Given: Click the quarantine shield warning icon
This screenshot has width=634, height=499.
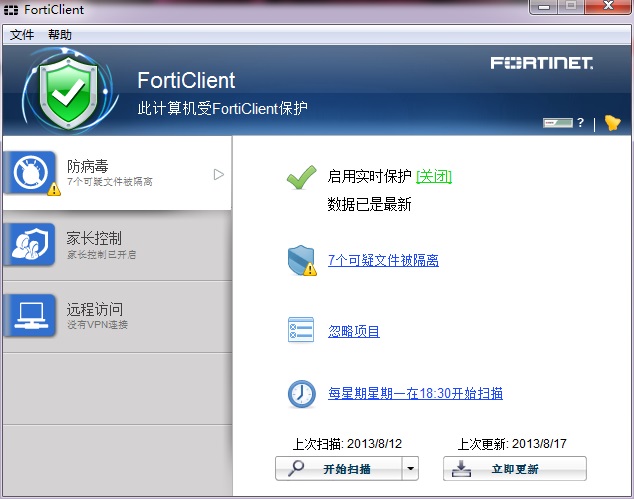Looking at the screenshot, I should coord(302,260).
